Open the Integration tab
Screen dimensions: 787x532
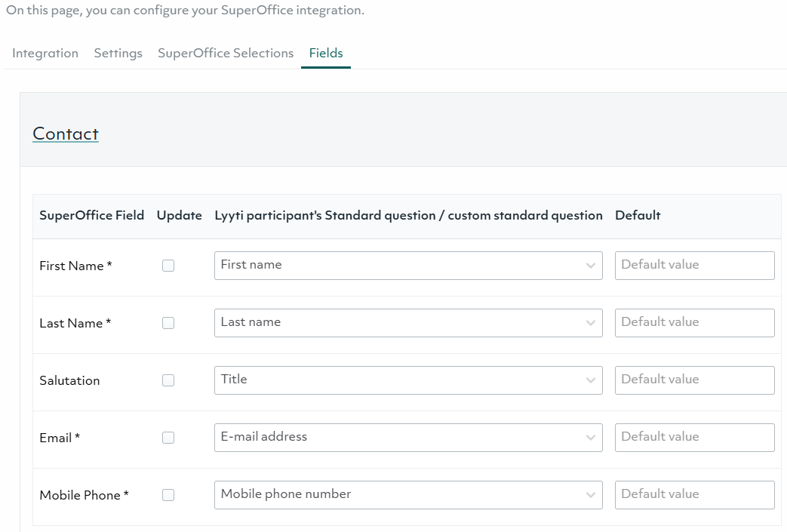click(x=45, y=54)
